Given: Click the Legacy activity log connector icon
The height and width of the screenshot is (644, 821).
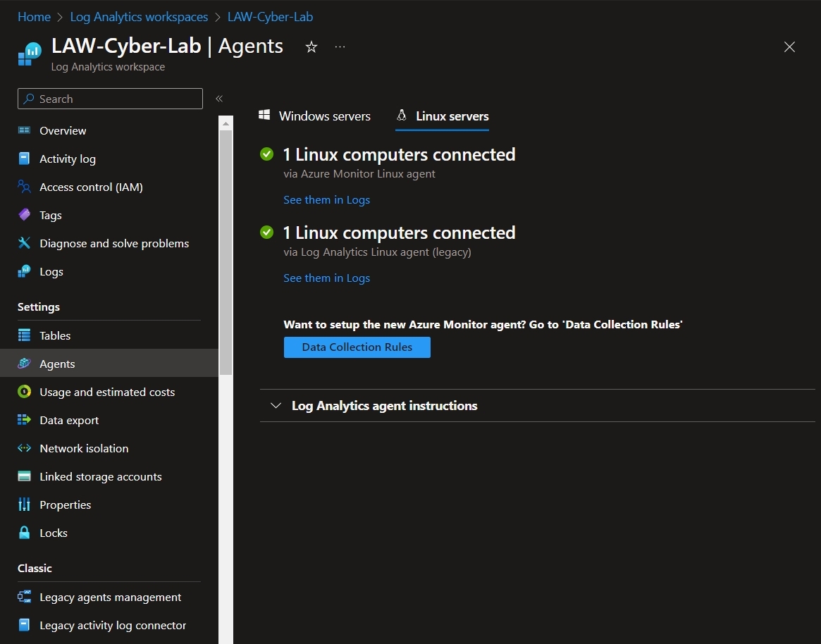Looking at the screenshot, I should point(24,625).
